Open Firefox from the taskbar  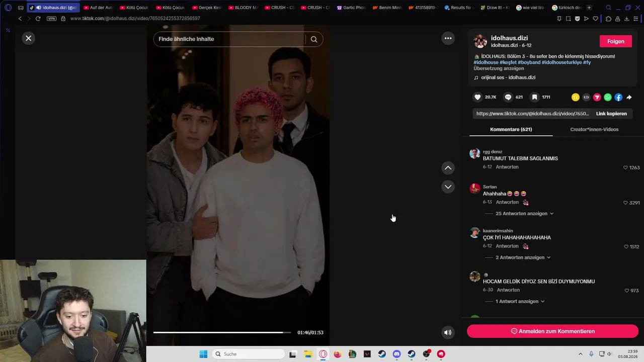pos(338,354)
